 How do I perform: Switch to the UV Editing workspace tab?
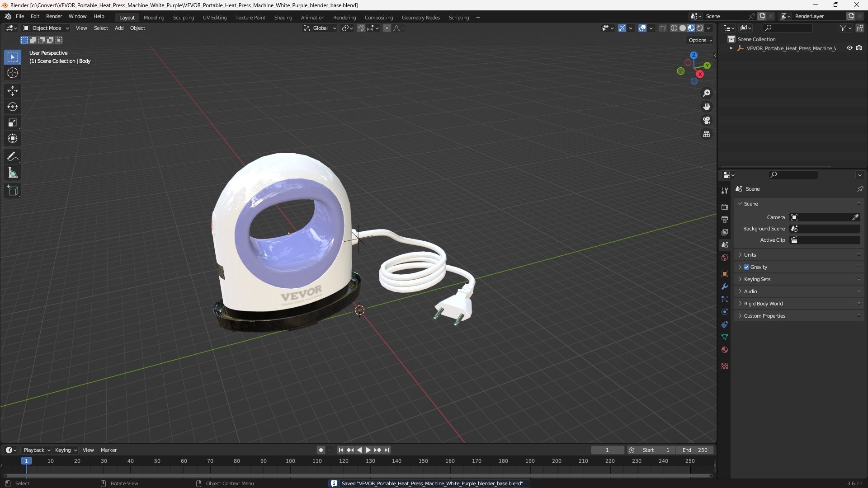[x=215, y=18]
